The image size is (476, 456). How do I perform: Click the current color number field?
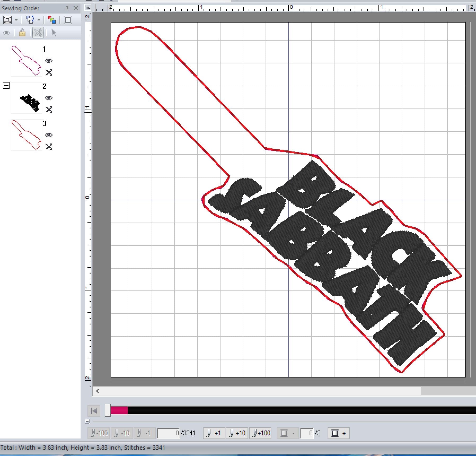307,433
